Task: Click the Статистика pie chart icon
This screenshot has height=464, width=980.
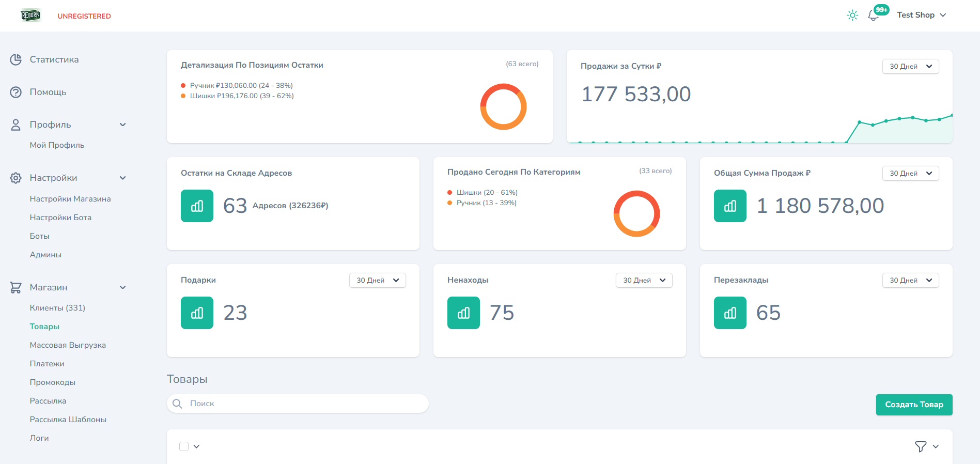Action: point(16,60)
